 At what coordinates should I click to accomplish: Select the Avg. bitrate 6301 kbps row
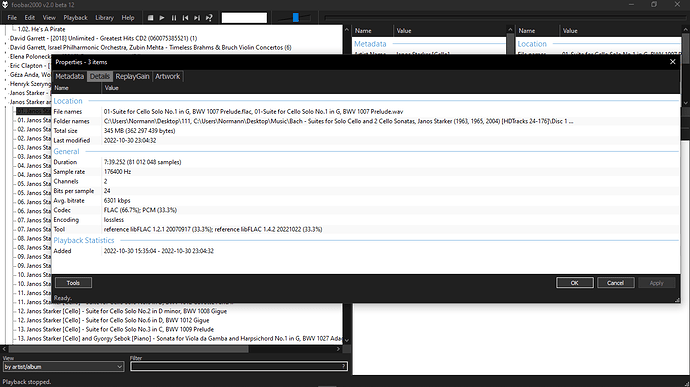(366, 201)
